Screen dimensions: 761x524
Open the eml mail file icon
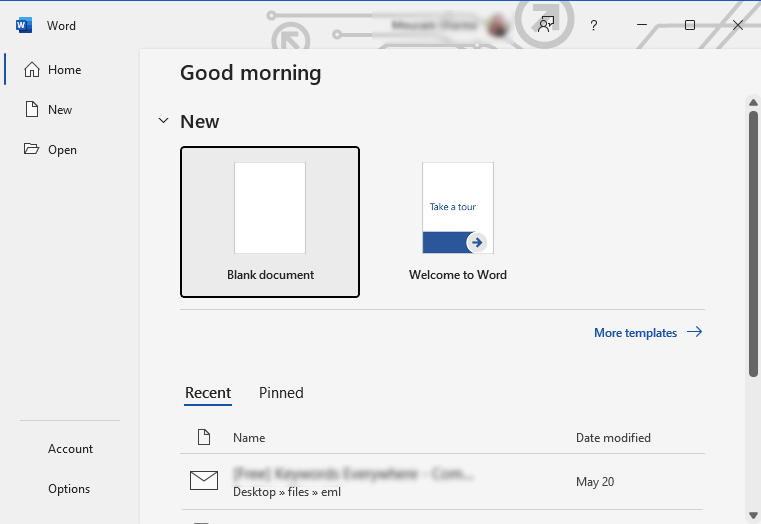pyautogui.click(x=204, y=480)
